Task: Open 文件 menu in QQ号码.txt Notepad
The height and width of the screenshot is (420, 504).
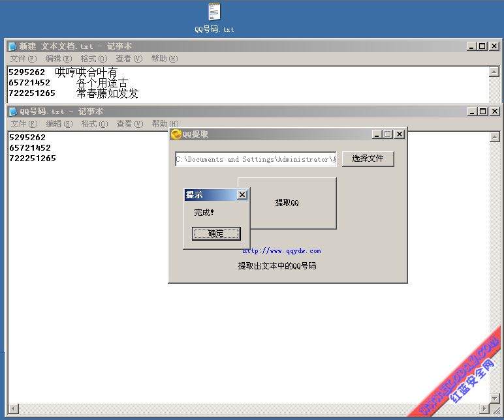Action: coord(24,124)
